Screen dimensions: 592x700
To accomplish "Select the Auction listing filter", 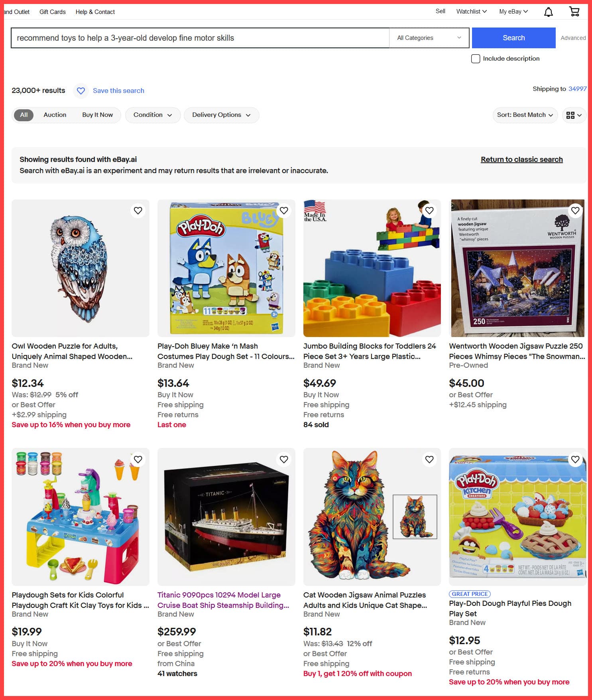I will click(x=55, y=115).
